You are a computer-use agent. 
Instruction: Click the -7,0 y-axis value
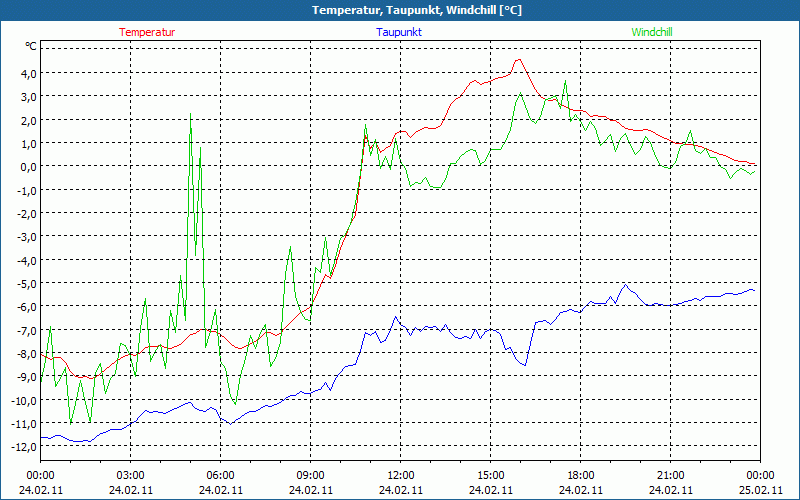[27, 330]
